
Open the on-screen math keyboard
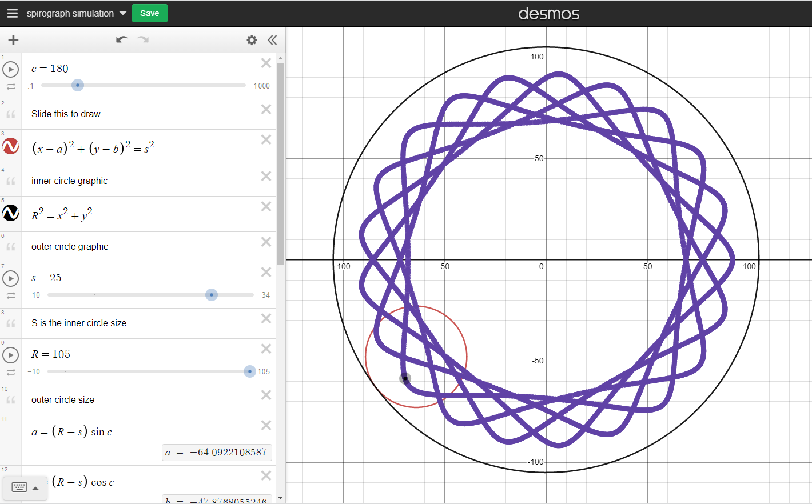pos(19,487)
